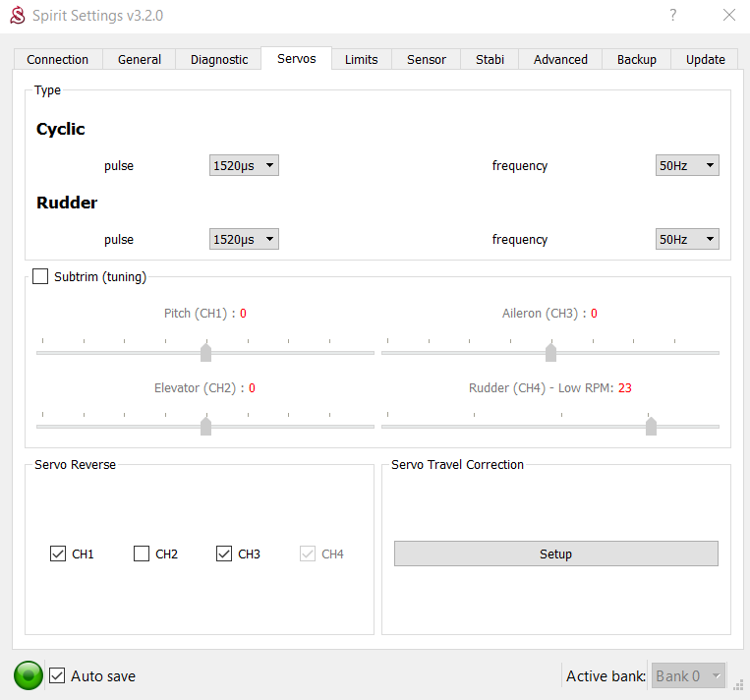The height and width of the screenshot is (700, 750).
Task: Click the question mark help button
Action: [x=673, y=15]
